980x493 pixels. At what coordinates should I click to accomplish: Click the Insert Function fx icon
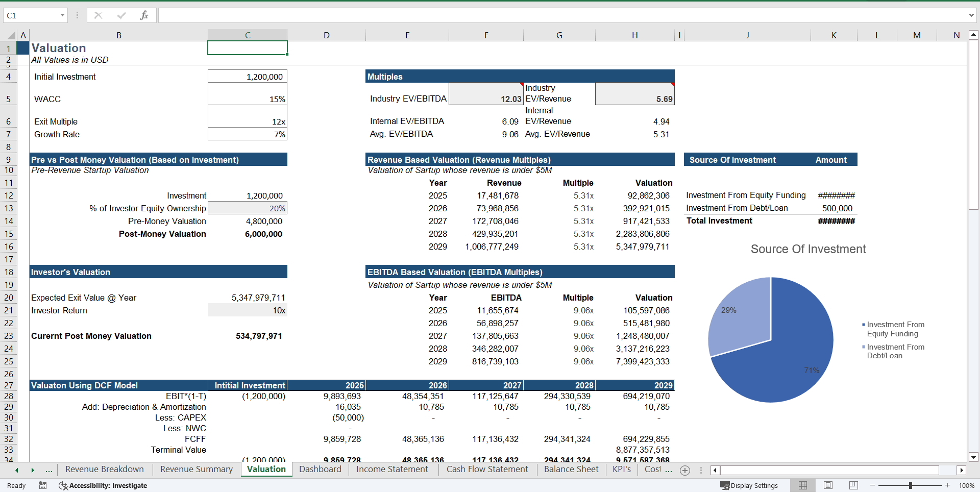click(x=144, y=15)
